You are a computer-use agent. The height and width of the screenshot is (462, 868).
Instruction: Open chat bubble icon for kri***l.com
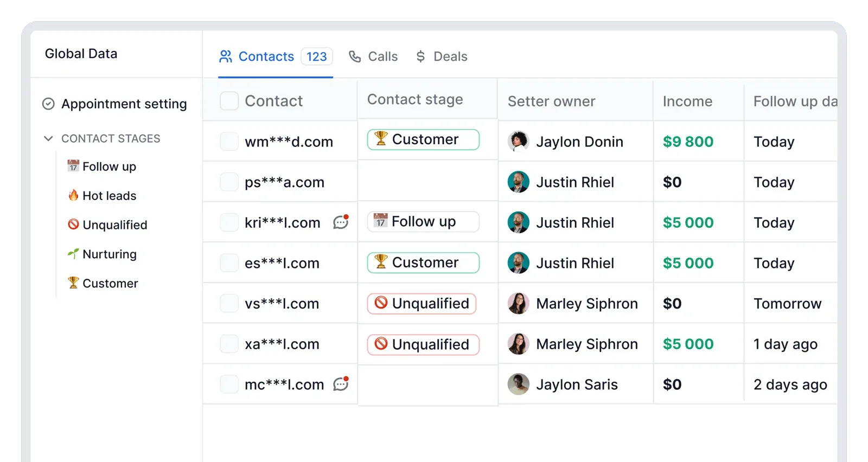tap(341, 222)
